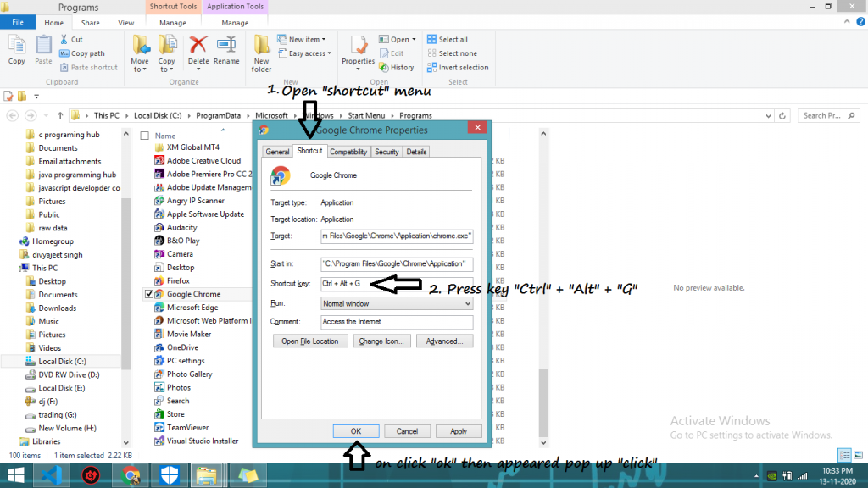Toggle the select-all checkbox beside Name
The image size is (868, 488).
(x=144, y=136)
